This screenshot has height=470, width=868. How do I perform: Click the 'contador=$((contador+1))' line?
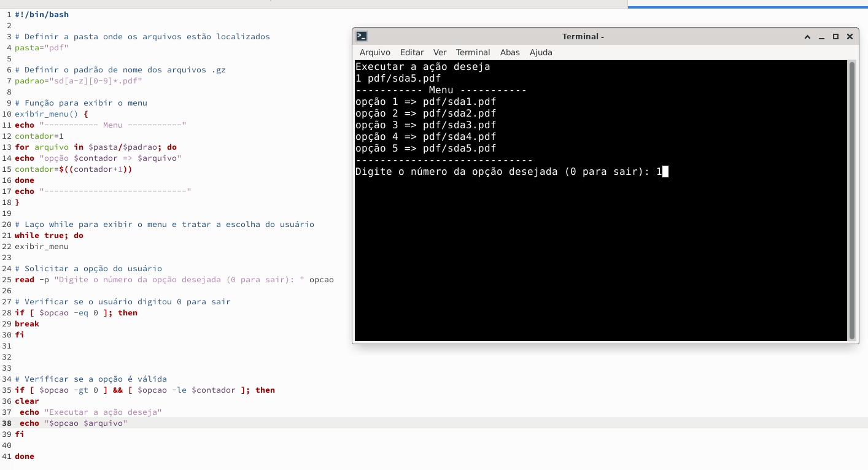click(74, 169)
